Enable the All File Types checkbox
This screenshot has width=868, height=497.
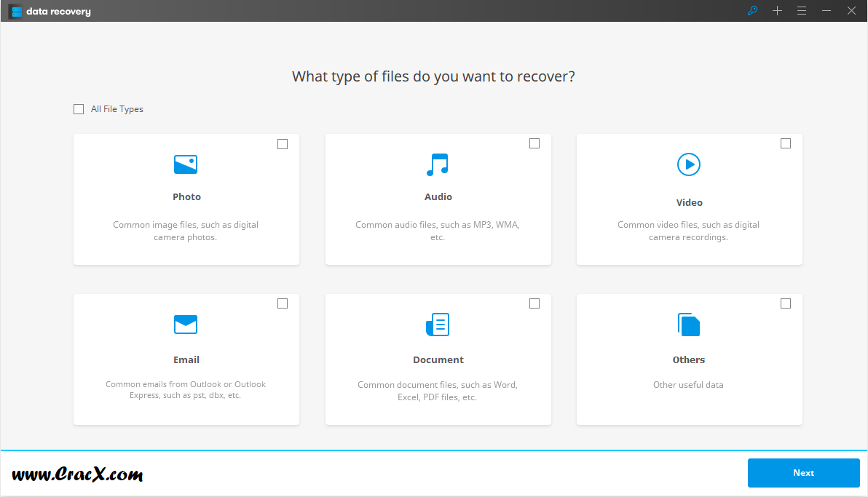(x=79, y=109)
